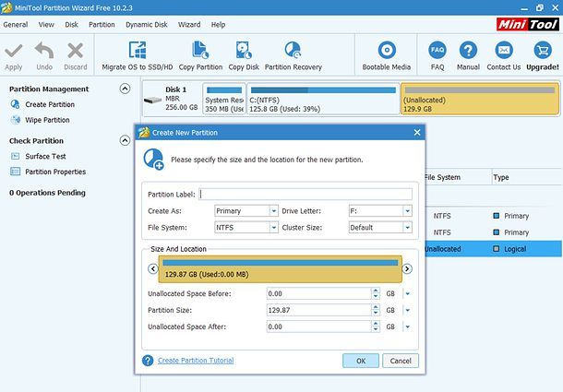Screen dimensions: 563x392
Task: Click the Cancel button
Action: (x=401, y=361)
